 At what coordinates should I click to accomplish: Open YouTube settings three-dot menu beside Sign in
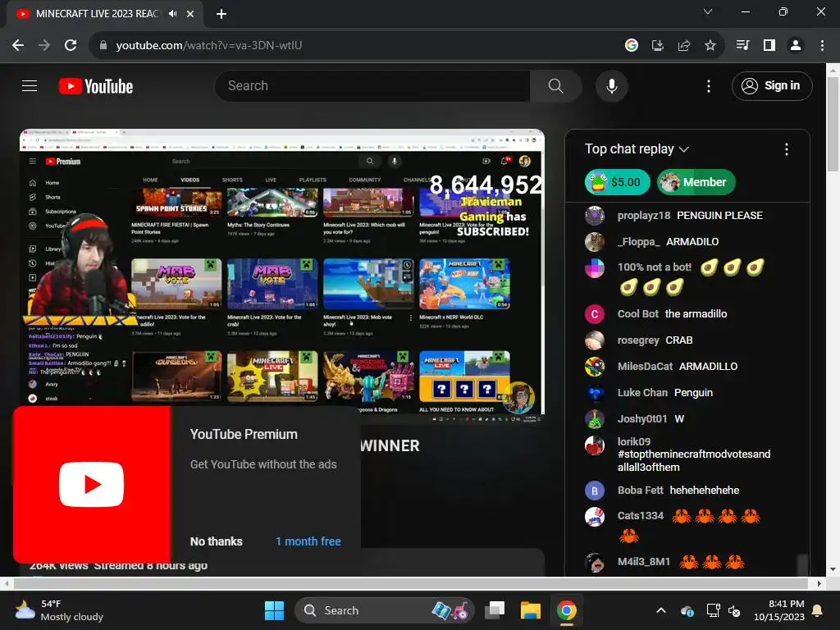click(708, 85)
